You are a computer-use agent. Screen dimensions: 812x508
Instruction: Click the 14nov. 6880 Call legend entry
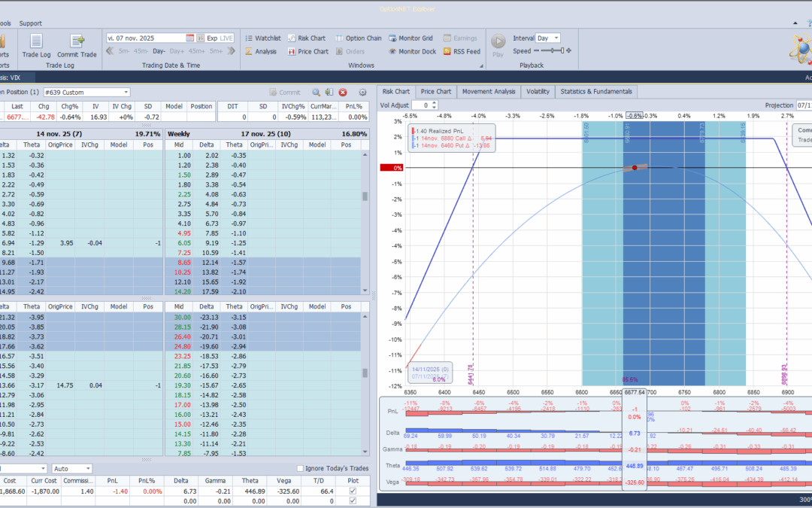[x=452, y=138]
